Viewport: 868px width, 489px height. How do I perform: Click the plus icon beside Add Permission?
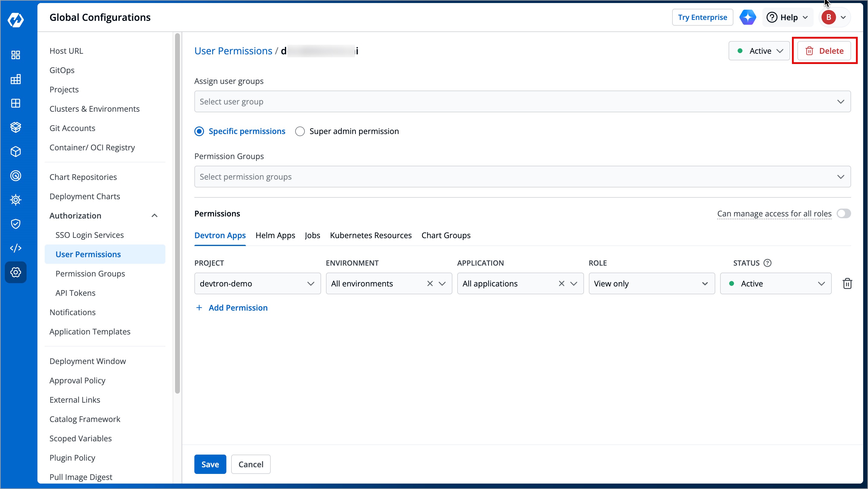coord(199,308)
